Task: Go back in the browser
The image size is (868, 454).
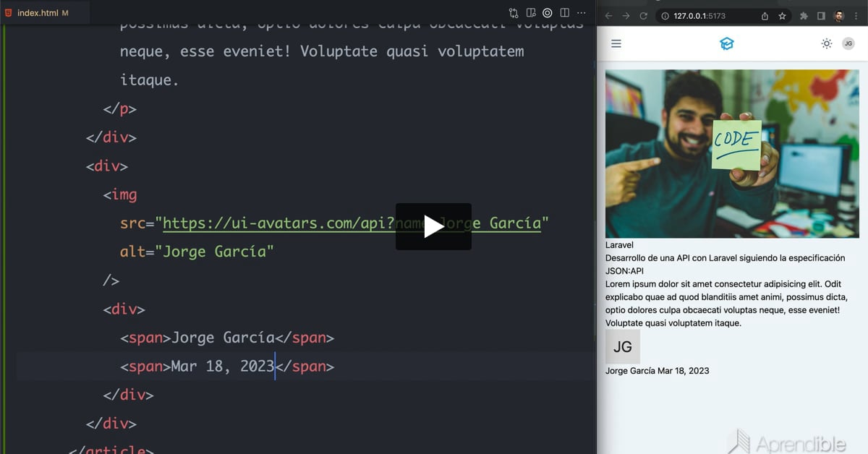Action: pos(608,16)
